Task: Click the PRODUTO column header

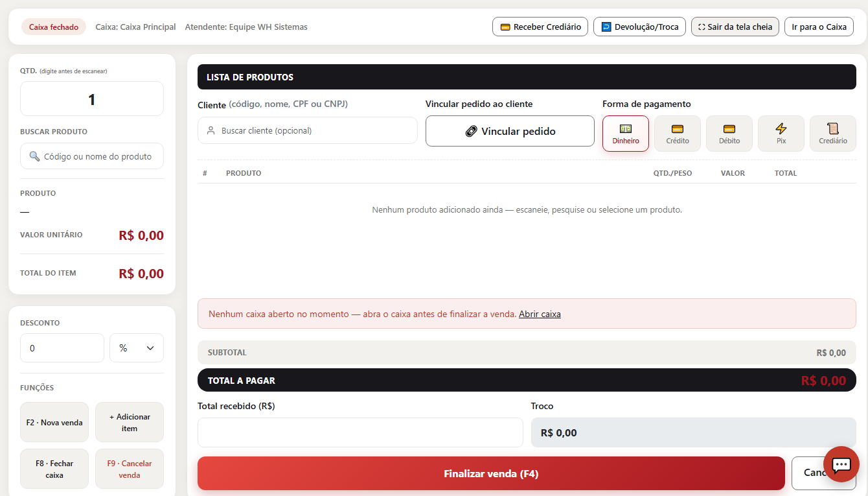Action: point(244,173)
